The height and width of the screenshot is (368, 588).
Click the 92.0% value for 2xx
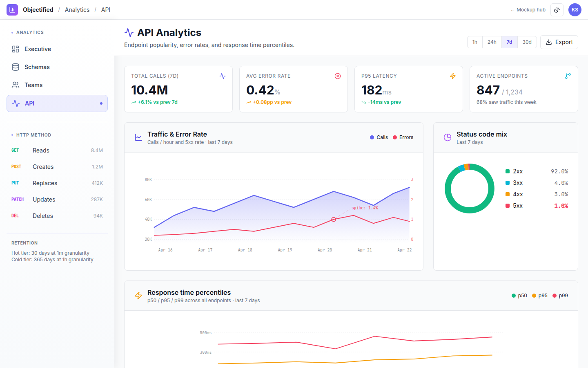click(x=559, y=171)
